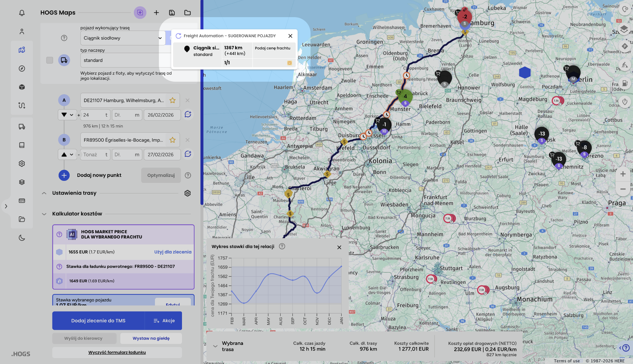
Task: Click Wystaw na giełdę button
Action: click(x=151, y=338)
